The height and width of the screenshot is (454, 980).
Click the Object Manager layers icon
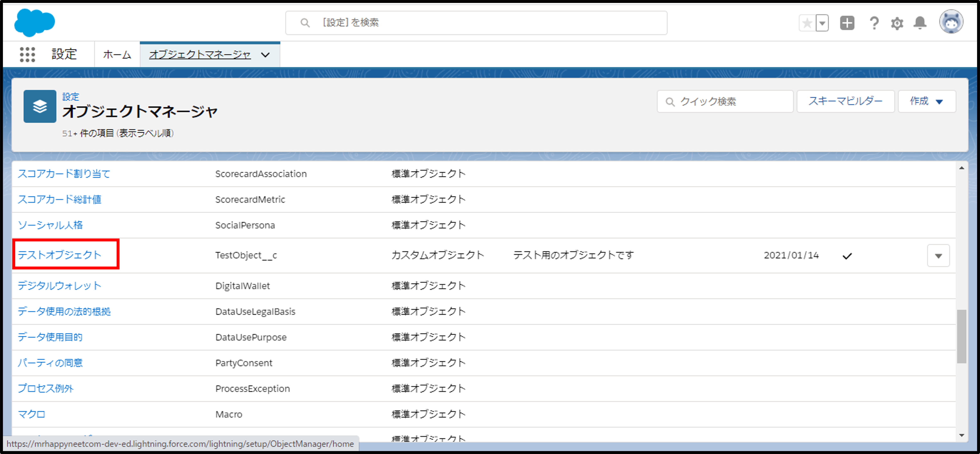coord(40,106)
